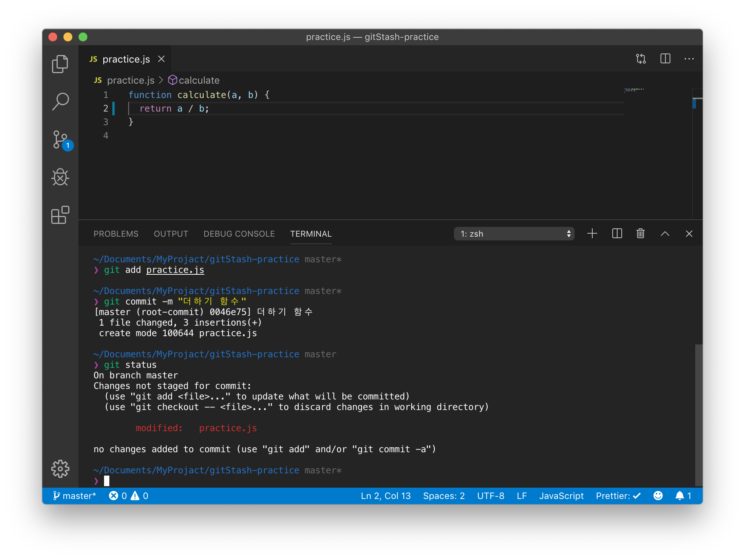Toggle Prettier formatting status item
The width and height of the screenshot is (745, 560).
(618, 496)
